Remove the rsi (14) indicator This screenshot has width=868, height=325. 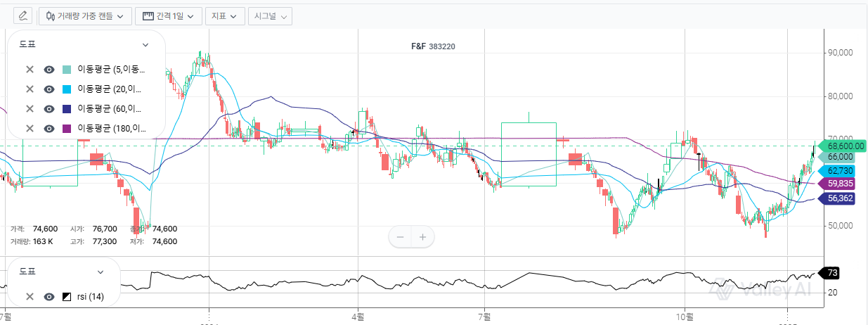(x=30, y=297)
